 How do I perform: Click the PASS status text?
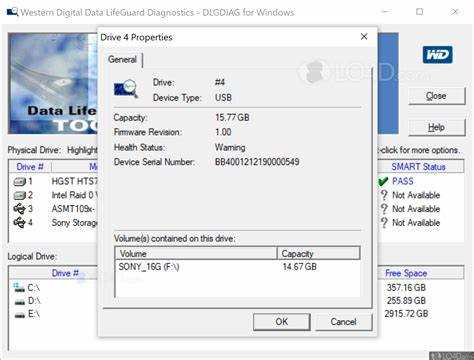tap(403, 181)
